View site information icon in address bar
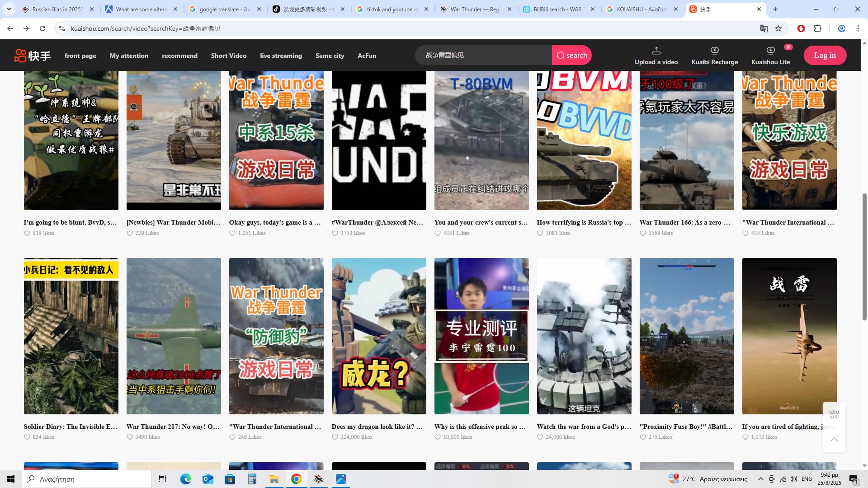 pyautogui.click(x=62, y=28)
